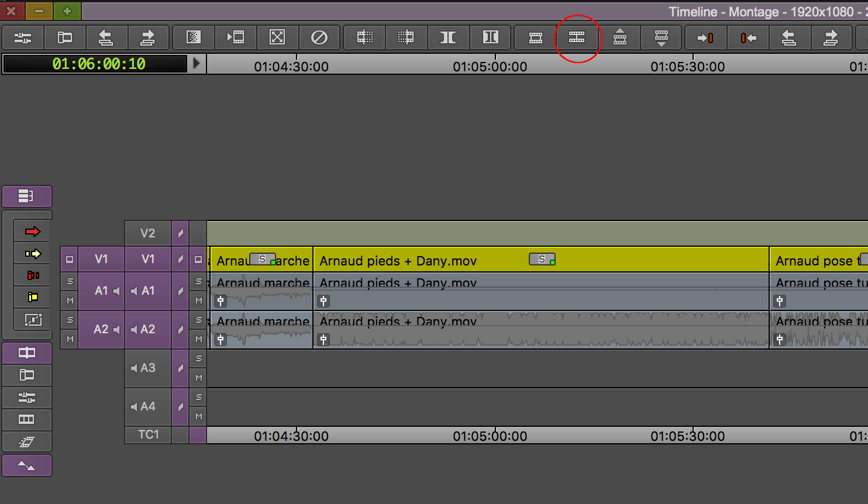Click the Remove Effect icon

coord(319,37)
